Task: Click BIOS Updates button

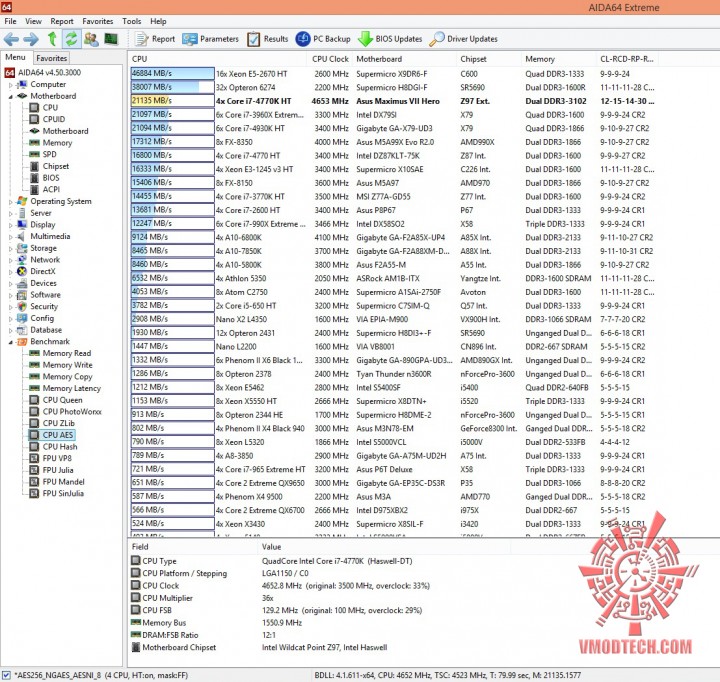Action: 390,39
